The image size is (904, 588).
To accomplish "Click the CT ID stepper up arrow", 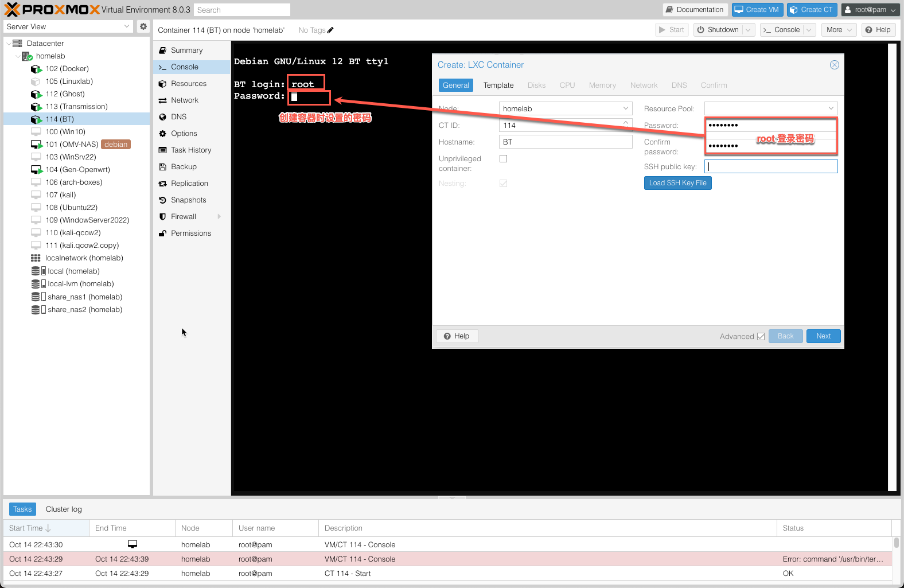I will tap(626, 122).
